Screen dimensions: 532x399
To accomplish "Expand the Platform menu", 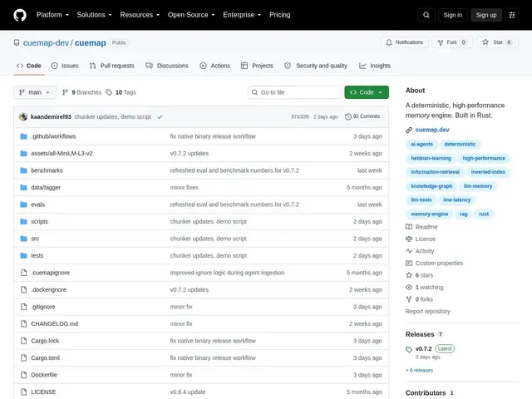I will coord(52,15).
